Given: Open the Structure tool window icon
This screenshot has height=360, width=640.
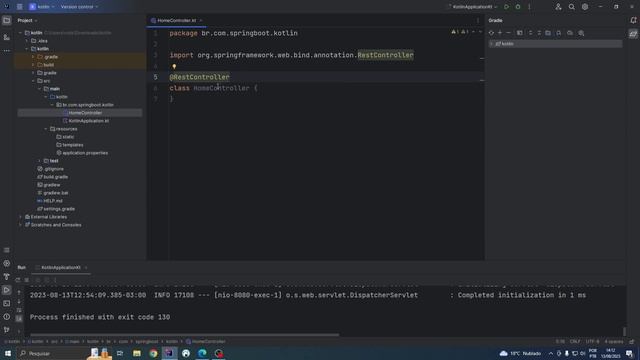Looking at the screenshot, I should (x=7, y=37).
